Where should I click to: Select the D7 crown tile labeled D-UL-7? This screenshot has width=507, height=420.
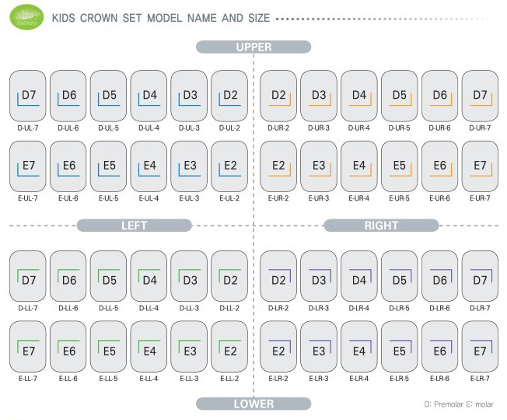tap(28, 95)
